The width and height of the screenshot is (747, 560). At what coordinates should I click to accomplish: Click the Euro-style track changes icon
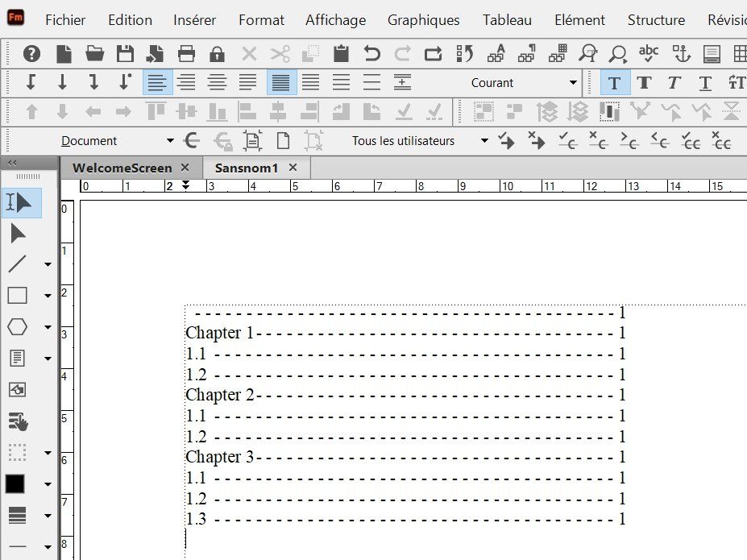pos(192,140)
